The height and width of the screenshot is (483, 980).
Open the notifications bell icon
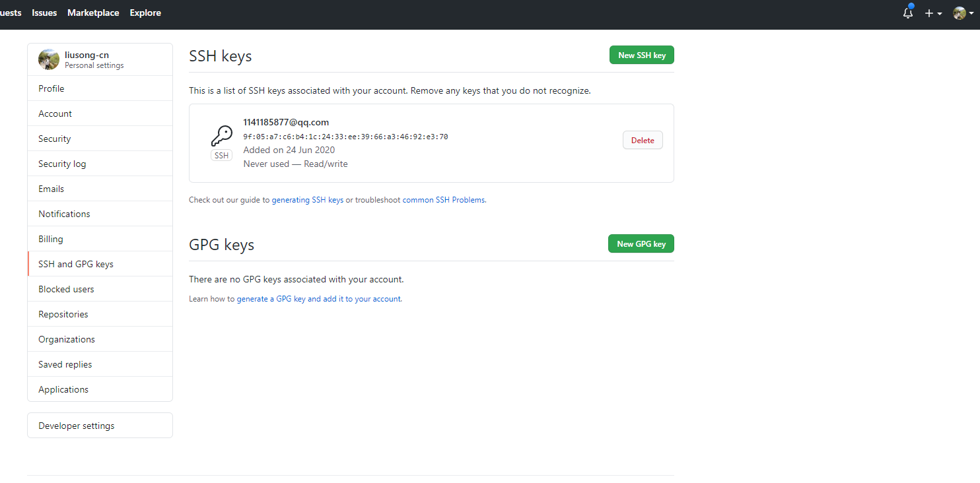(908, 13)
